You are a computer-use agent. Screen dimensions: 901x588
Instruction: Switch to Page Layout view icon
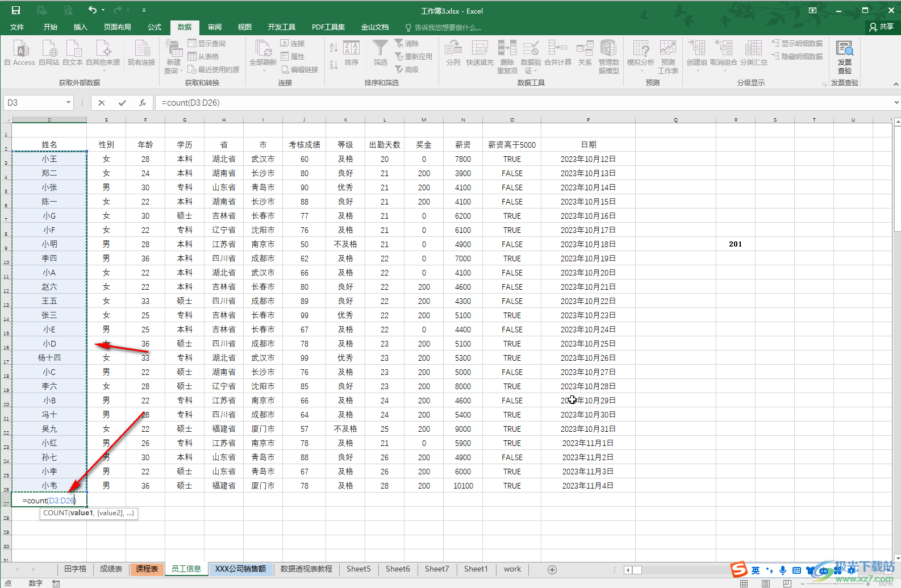[x=765, y=583]
